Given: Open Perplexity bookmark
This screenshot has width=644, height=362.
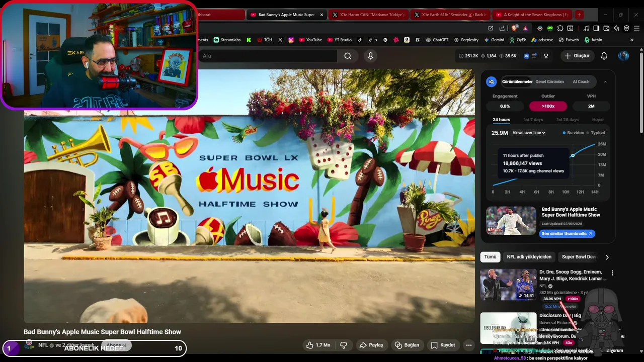Looking at the screenshot, I should coord(466,40).
